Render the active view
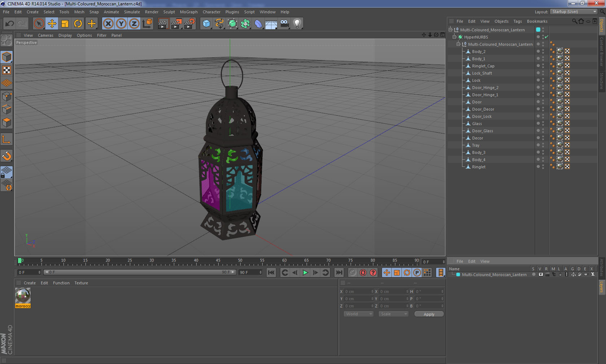Screen dimensions: 606x364 163,24
